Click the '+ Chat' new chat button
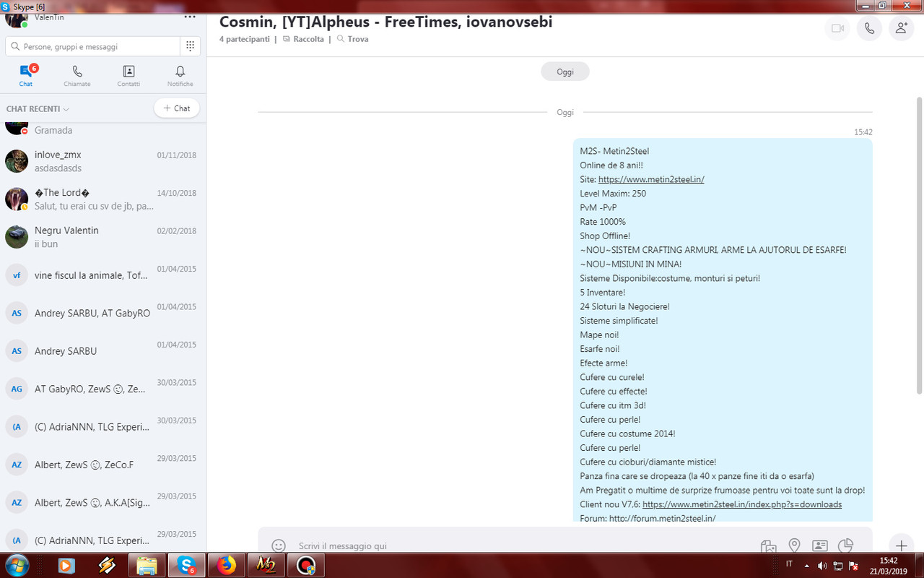This screenshot has height=578, width=924. point(177,108)
